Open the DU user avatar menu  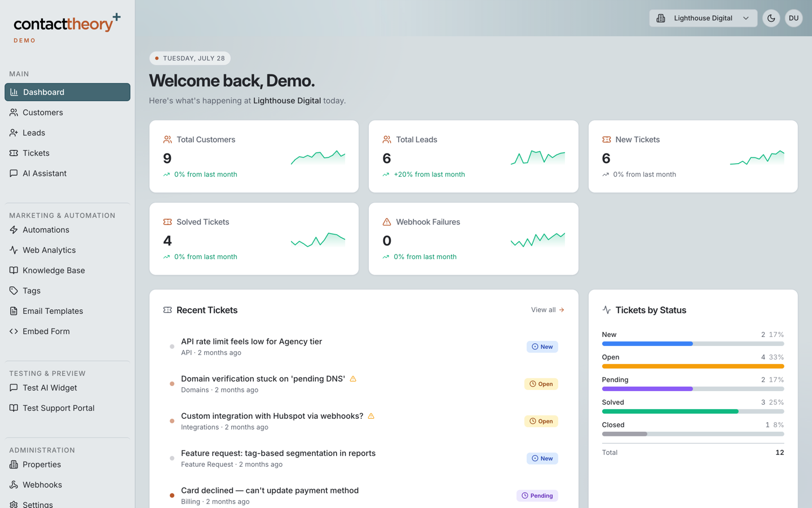[x=793, y=18]
